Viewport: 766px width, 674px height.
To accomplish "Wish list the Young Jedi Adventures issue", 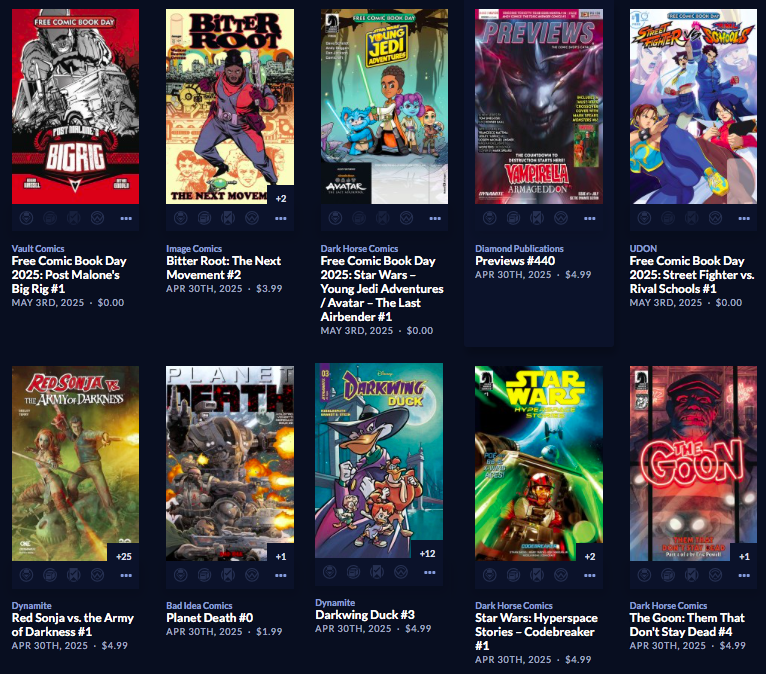I will (406, 218).
